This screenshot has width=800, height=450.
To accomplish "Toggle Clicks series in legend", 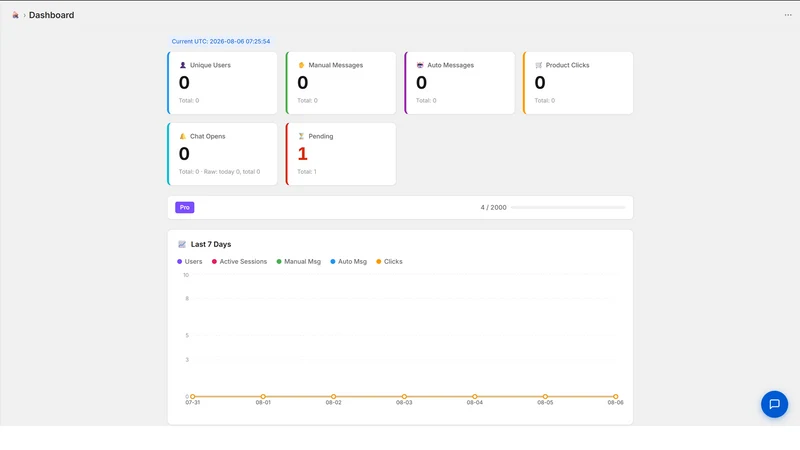I will 389,262.
